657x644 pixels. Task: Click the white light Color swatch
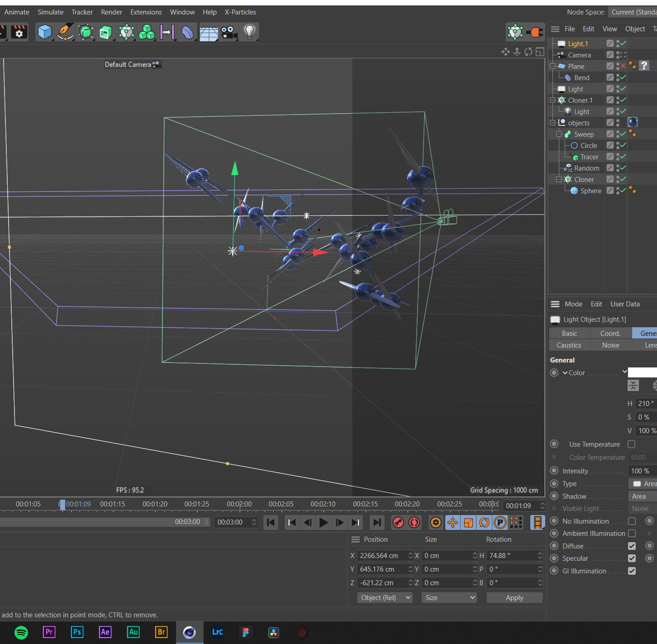coord(643,372)
